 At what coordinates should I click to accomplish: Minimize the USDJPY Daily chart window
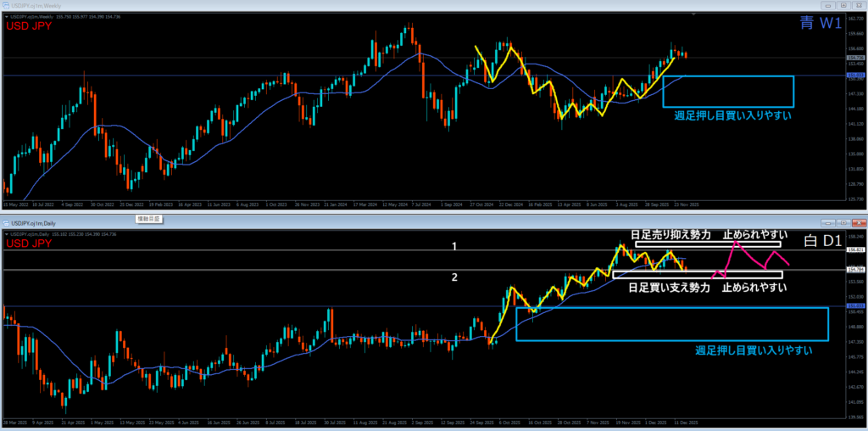829,222
